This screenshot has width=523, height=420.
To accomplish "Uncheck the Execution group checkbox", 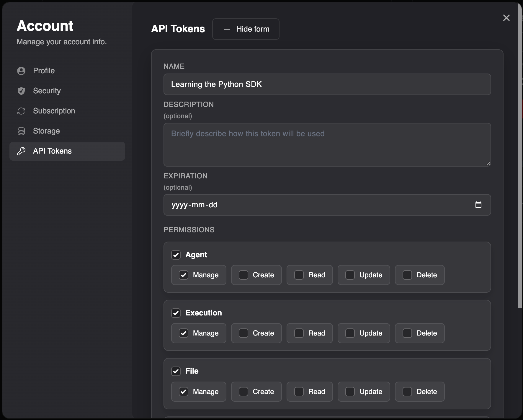I will [176, 313].
